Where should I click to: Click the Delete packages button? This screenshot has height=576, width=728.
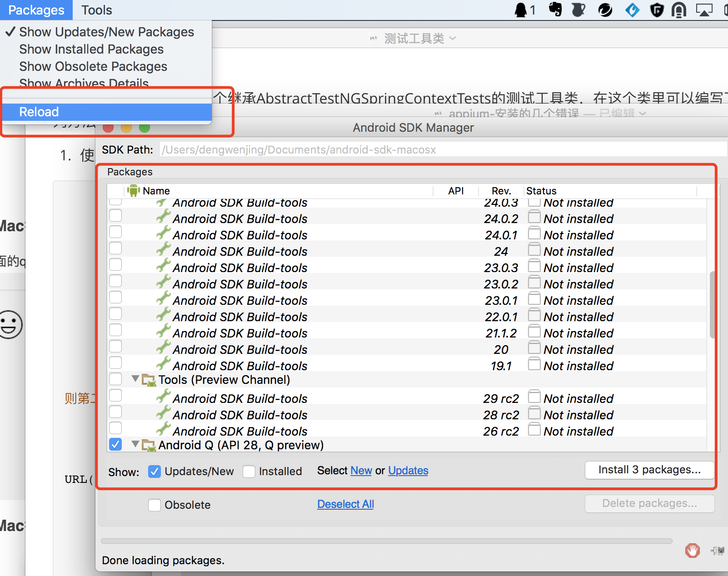point(649,504)
